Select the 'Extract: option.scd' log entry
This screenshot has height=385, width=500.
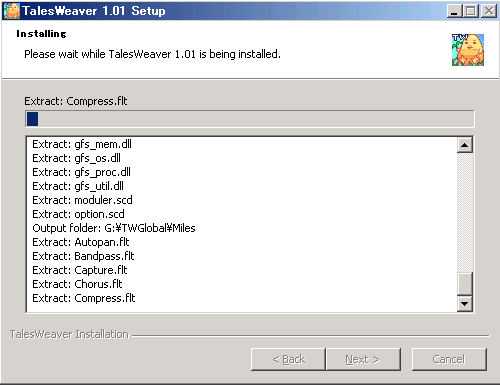(x=78, y=214)
